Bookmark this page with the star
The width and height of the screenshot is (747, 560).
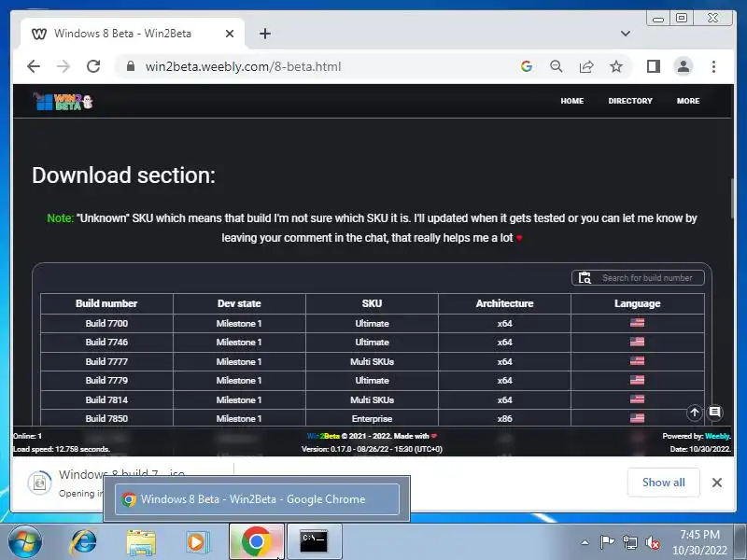[616, 66]
